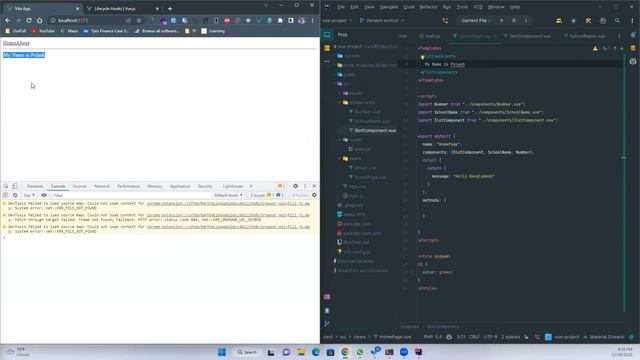
Task: Clear the DevTools console
Action: pos(15,196)
